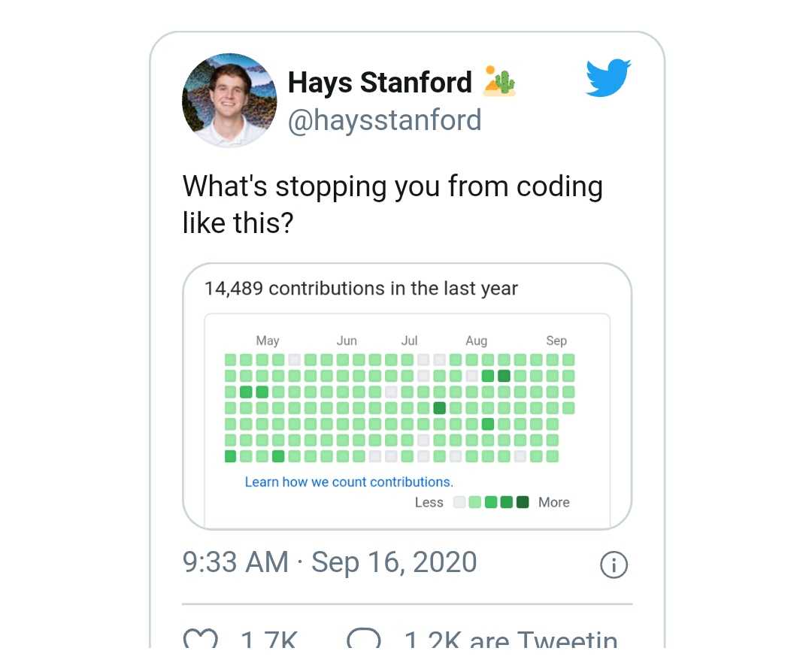Click the cactus emoji beside the name
Image resolution: width=812 pixels, height=660 pixels.
pos(499,81)
